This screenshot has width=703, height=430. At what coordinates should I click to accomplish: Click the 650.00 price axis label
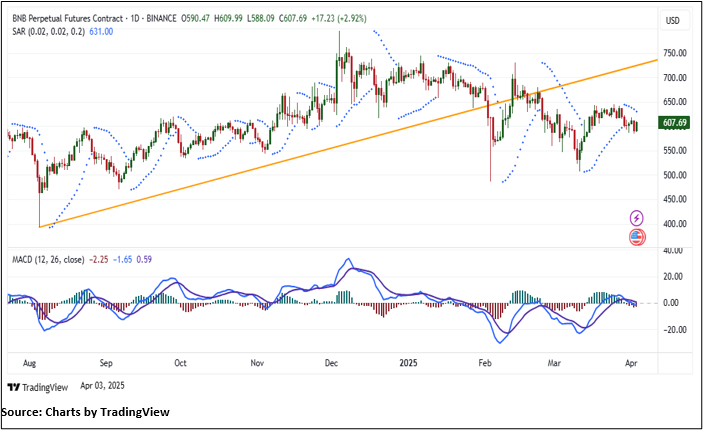point(675,102)
